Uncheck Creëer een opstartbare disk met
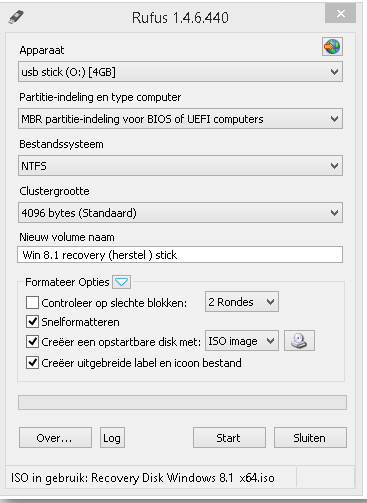This screenshot has width=367, height=503. tap(32, 342)
